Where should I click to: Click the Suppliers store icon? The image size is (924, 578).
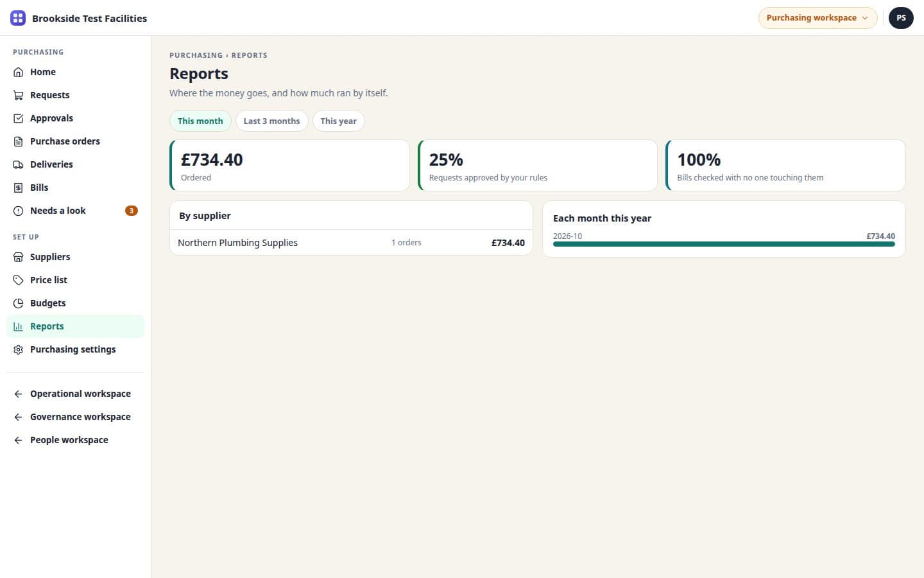click(x=18, y=257)
